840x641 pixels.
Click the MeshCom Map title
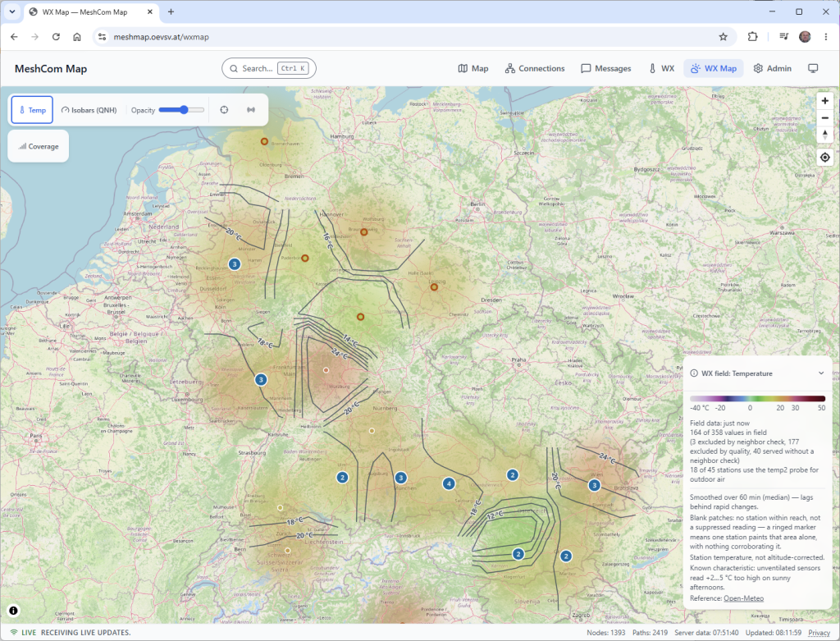(x=51, y=69)
